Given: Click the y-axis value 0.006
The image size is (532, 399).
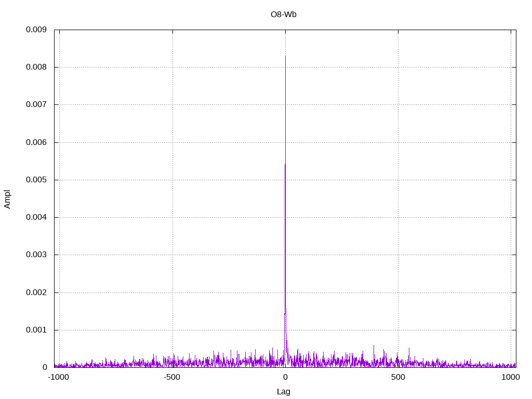Looking at the screenshot, I should coord(36,142).
